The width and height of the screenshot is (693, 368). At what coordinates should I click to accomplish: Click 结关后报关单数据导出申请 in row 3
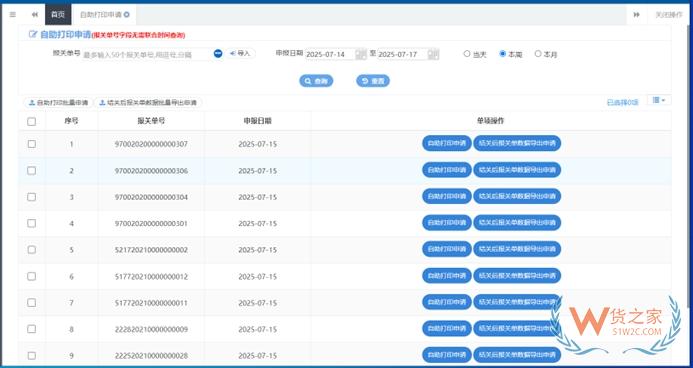pyautogui.click(x=517, y=196)
